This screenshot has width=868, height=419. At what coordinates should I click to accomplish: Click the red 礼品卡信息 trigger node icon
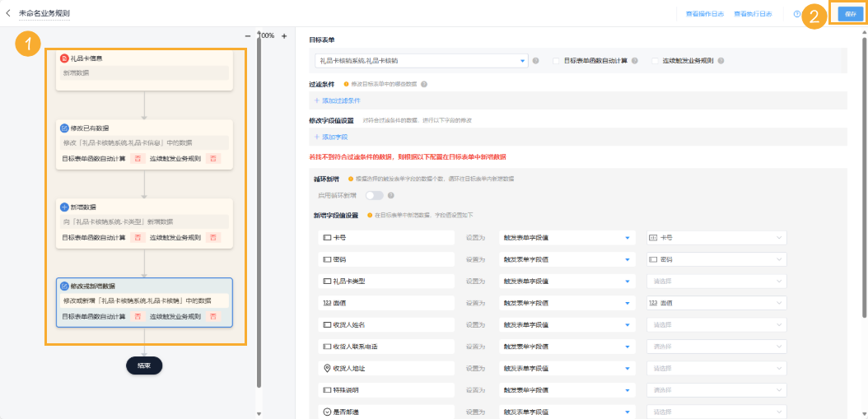[64, 58]
